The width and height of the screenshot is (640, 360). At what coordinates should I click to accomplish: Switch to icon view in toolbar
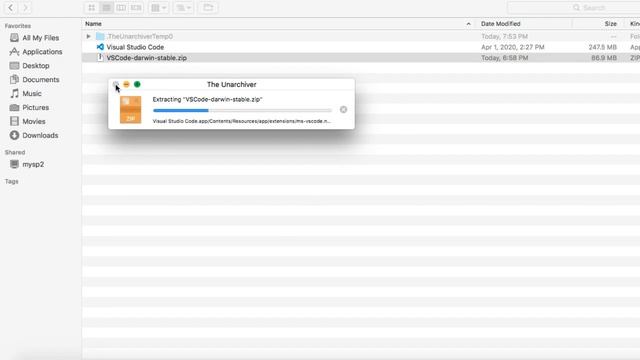tap(91, 8)
